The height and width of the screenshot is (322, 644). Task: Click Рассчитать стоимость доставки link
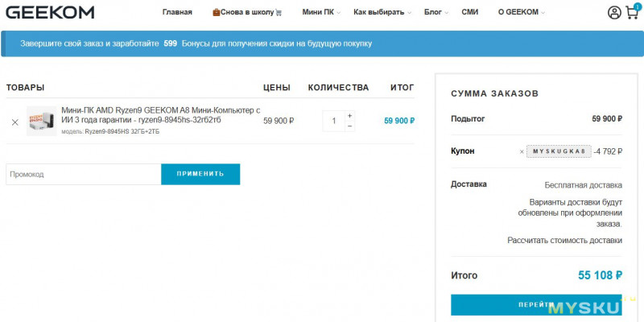(565, 241)
